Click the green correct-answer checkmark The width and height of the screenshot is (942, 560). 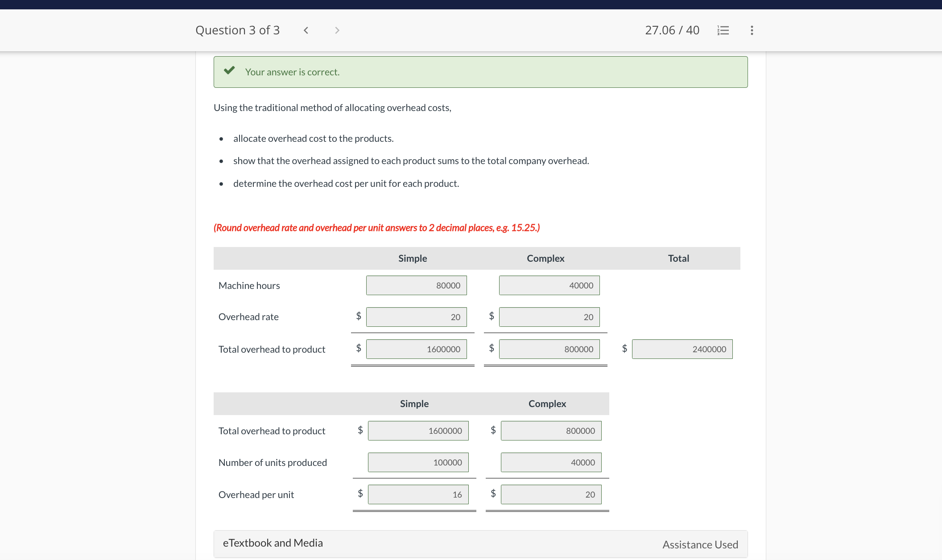click(x=229, y=70)
